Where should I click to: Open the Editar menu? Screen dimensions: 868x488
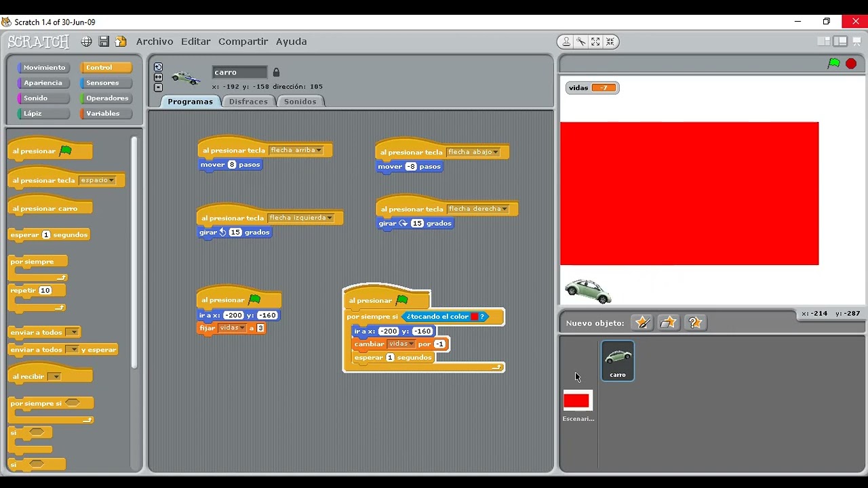[x=195, y=41]
